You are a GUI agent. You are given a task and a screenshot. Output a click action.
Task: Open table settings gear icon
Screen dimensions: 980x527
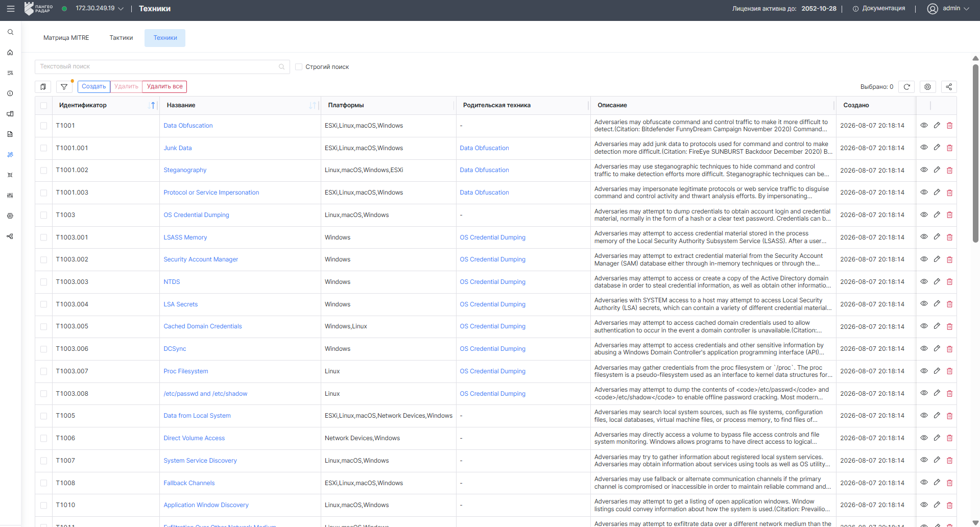pos(927,87)
